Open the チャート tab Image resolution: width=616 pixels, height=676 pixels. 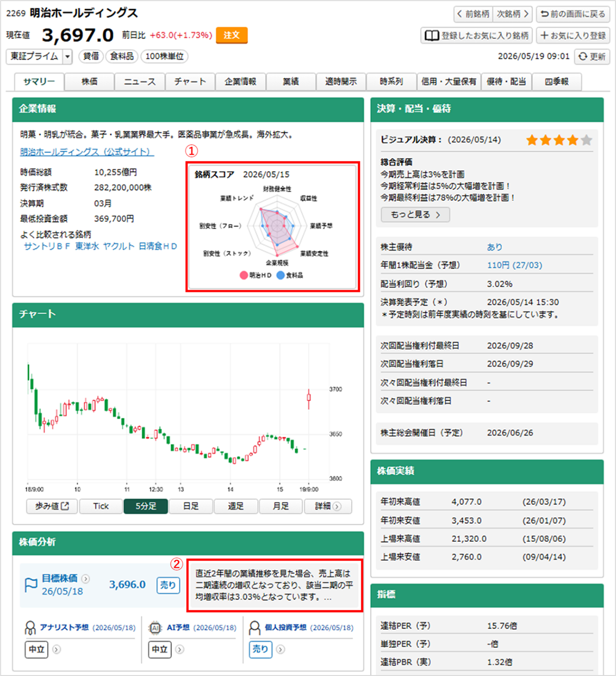tap(190, 82)
